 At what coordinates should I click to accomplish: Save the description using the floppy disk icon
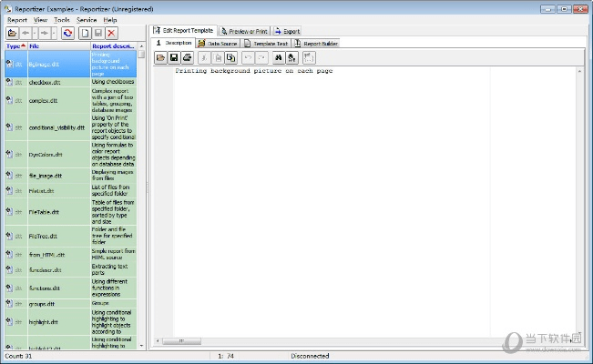(174, 58)
